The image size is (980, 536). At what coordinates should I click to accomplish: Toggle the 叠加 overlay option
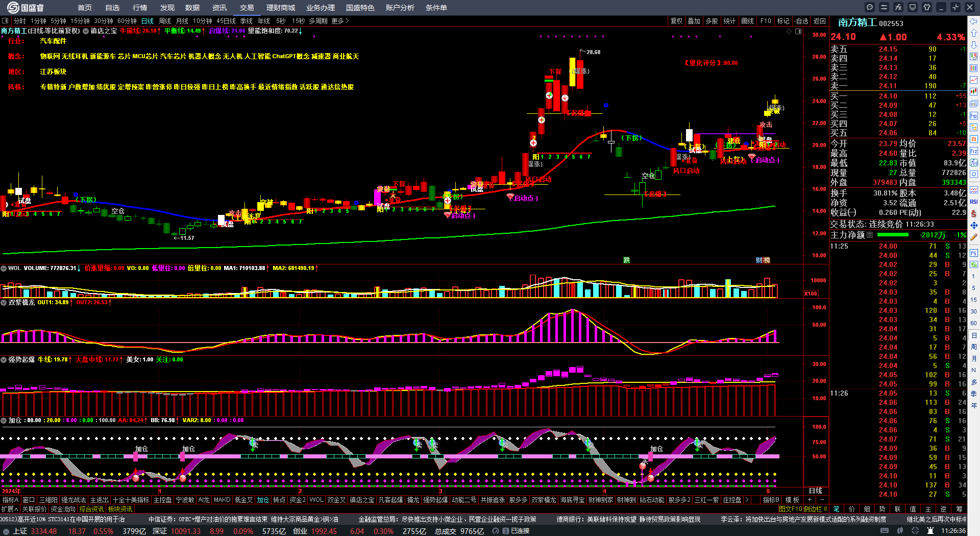[694, 21]
